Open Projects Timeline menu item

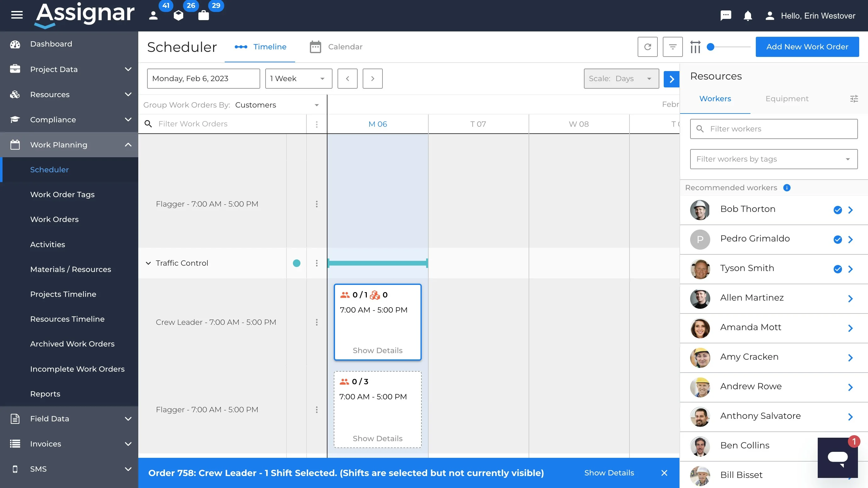(x=63, y=294)
